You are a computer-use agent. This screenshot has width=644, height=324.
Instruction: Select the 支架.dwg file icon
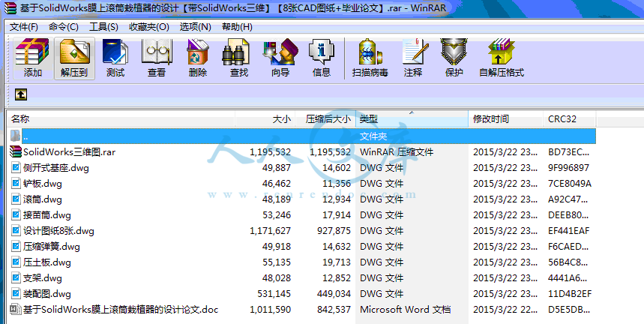coord(16,278)
